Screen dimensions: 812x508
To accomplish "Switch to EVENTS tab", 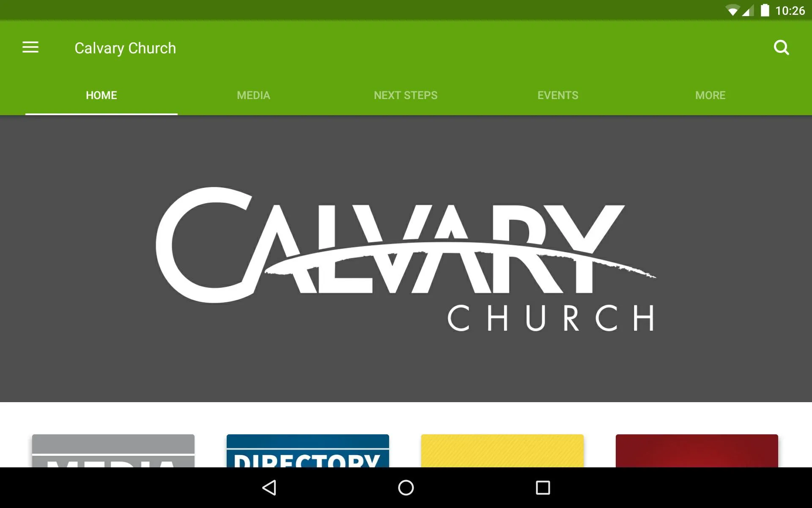I will 558,95.
